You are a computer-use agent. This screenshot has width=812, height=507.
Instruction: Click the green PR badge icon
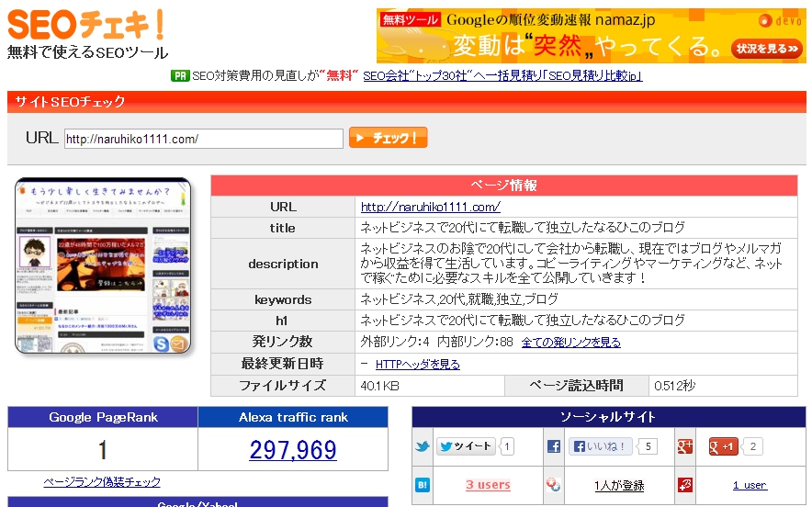(x=180, y=75)
